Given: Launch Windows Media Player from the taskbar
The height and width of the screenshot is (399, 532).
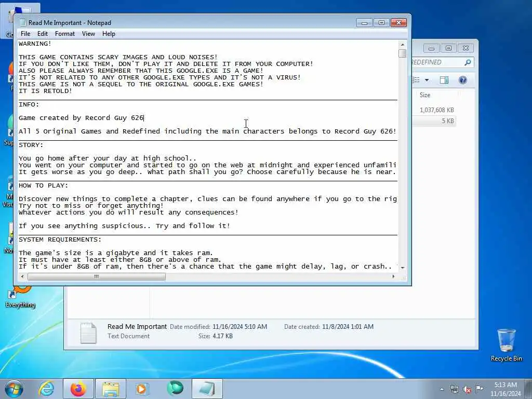Looking at the screenshot, I should [x=142, y=389].
